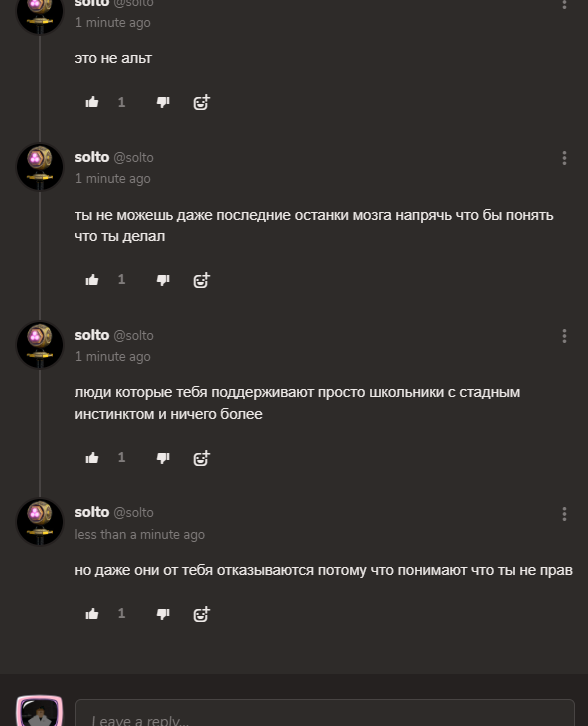
Task: Add reaction to comment ending 'ты не прав'
Action: pos(201,614)
